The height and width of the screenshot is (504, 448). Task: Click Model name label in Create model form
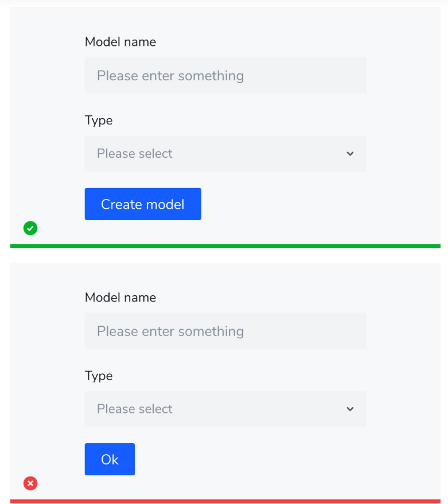pyautogui.click(x=120, y=42)
